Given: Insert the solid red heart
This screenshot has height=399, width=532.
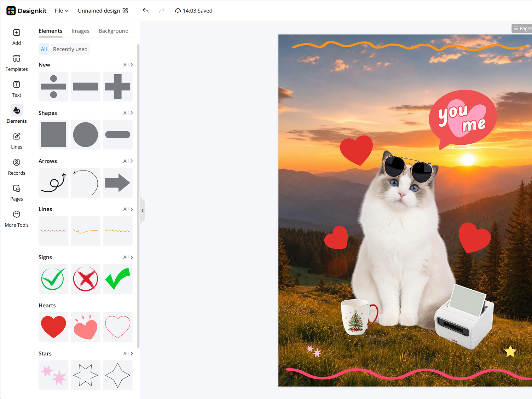Looking at the screenshot, I should (x=53, y=327).
